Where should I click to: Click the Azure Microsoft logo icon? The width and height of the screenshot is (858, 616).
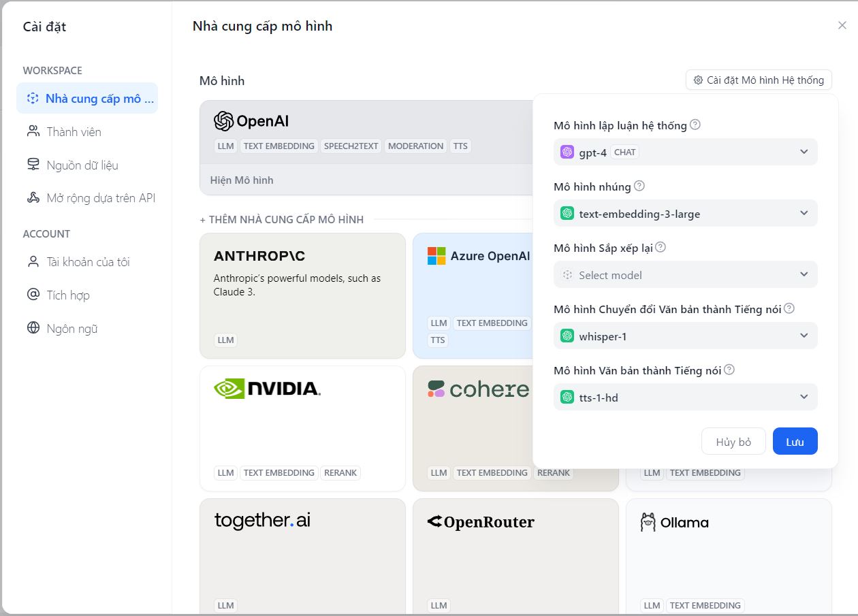(436, 256)
